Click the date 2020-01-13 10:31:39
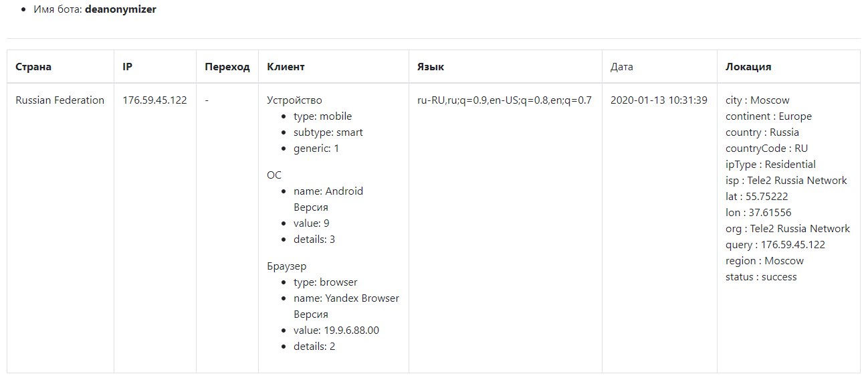Image resolution: width=868 pixels, height=380 pixels. (x=659, y=100)
